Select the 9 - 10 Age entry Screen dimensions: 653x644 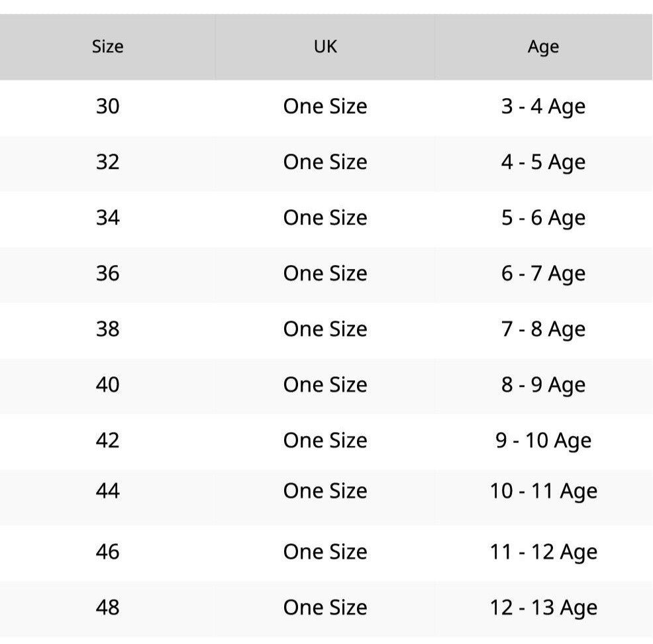point(543,441)
